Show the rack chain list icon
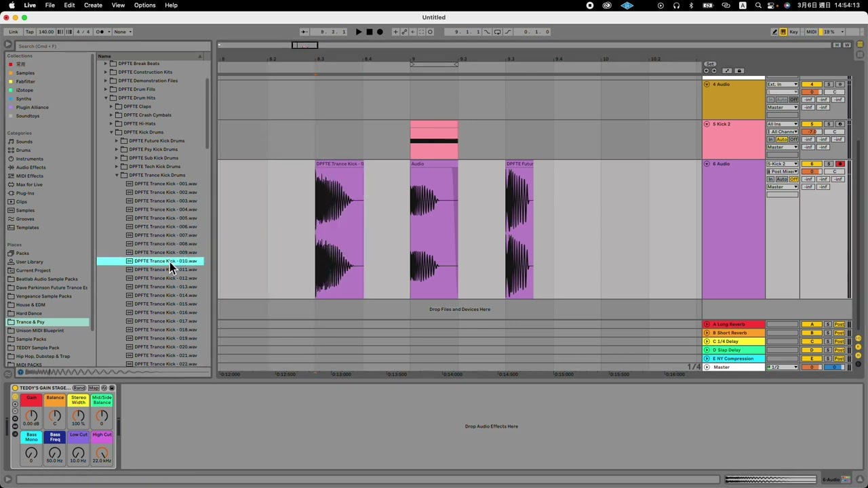Image resolution: width=868 pixels, height=488 pixels. 15,426
